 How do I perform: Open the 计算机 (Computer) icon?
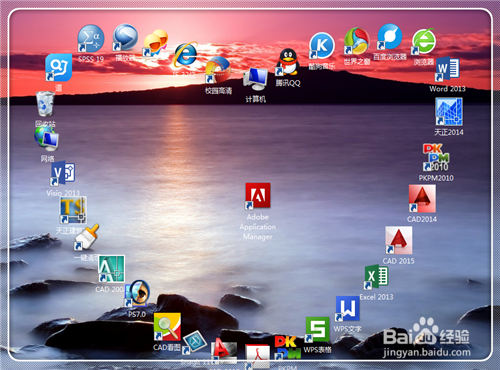256,79
